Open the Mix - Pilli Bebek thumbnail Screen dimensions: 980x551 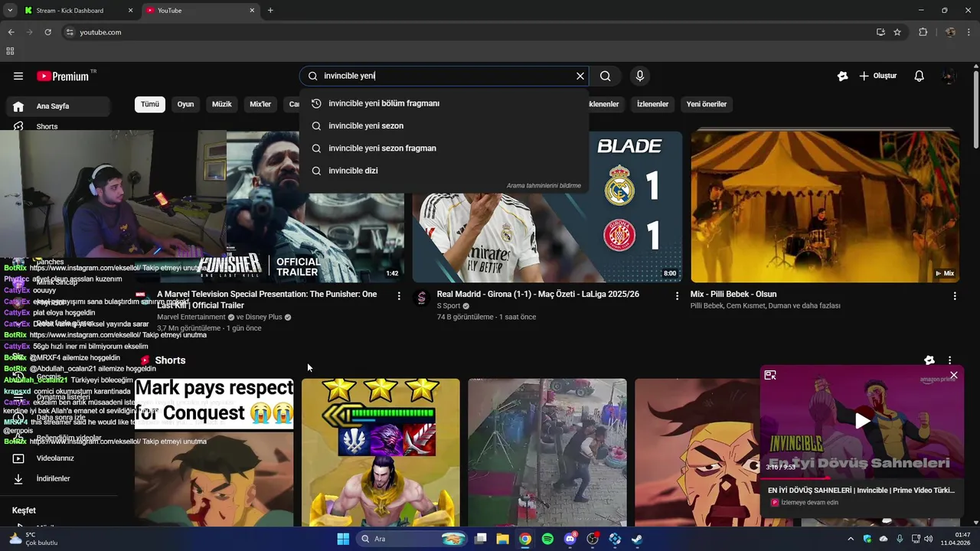click(x=825, y=207)
